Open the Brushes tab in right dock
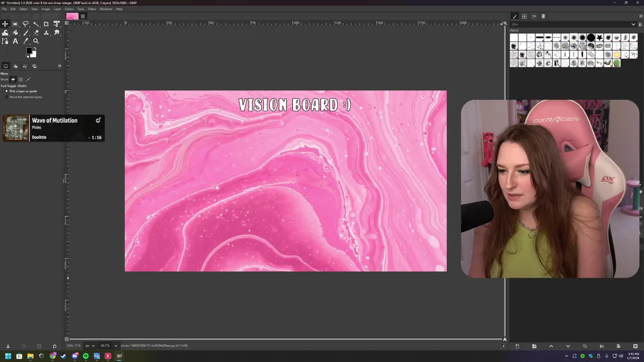Viewport: 644px width, 362px height. (514, 16)
